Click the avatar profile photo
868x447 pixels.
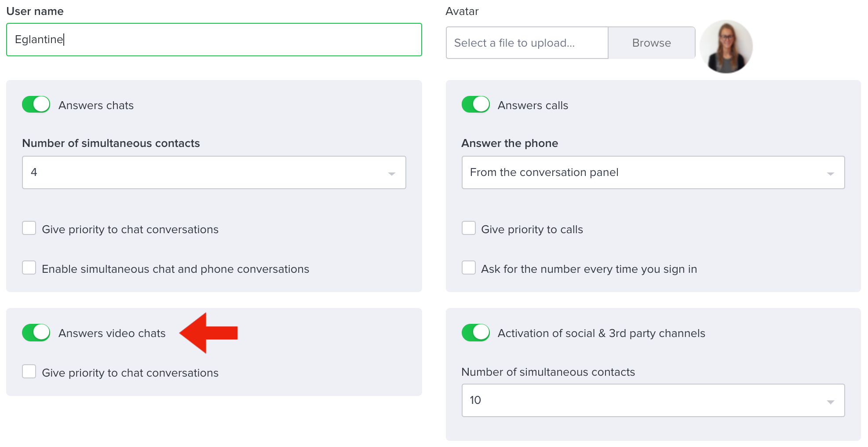[x=726, y=46]
